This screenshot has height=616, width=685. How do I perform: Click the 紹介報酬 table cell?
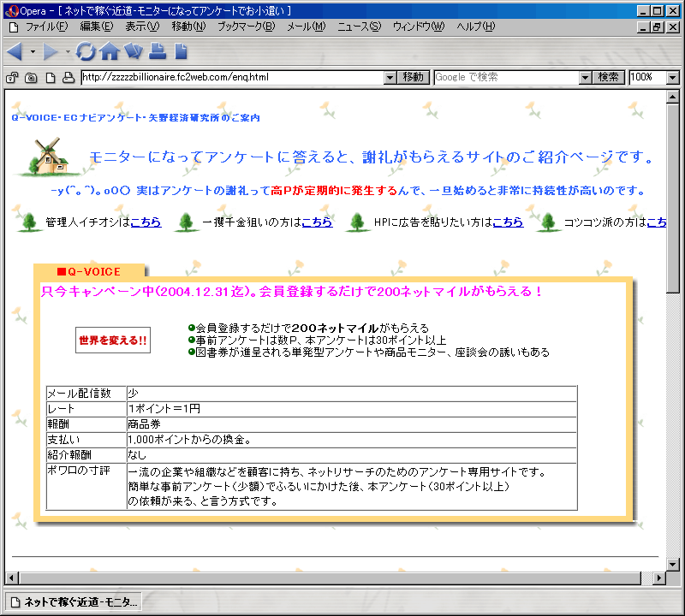(86, 455)
